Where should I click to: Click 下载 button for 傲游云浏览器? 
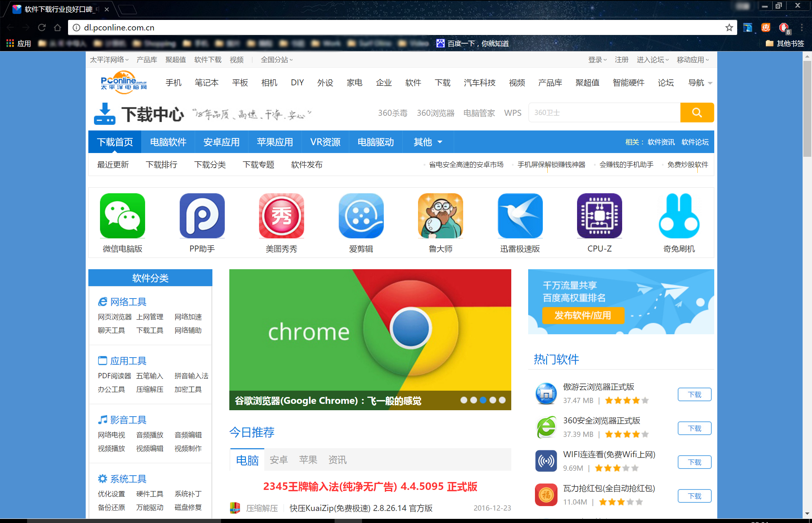pos(694,394)
